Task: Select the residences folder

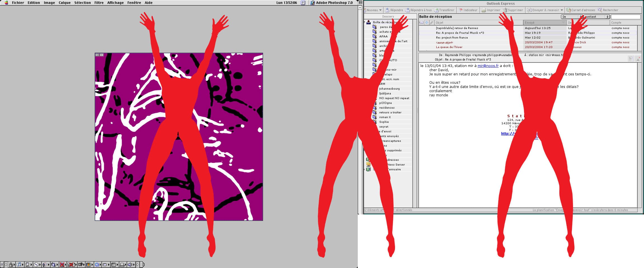Action: point(387,107)
